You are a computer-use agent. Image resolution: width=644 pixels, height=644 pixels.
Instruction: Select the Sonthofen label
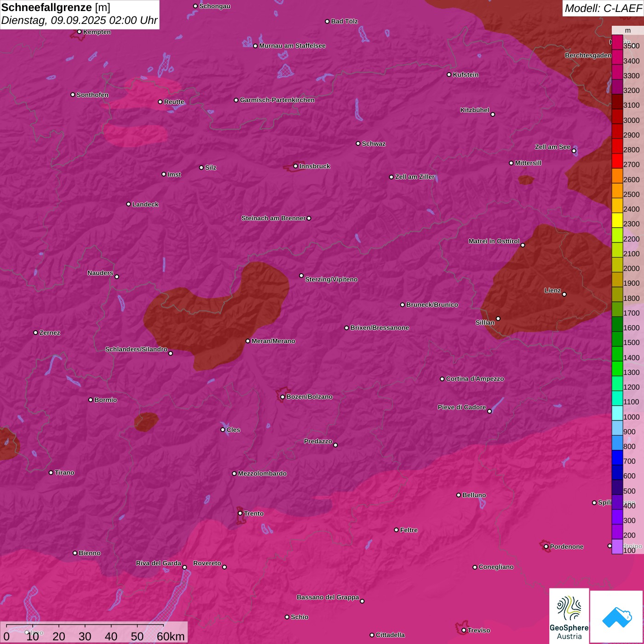click(x=92, y=95)
